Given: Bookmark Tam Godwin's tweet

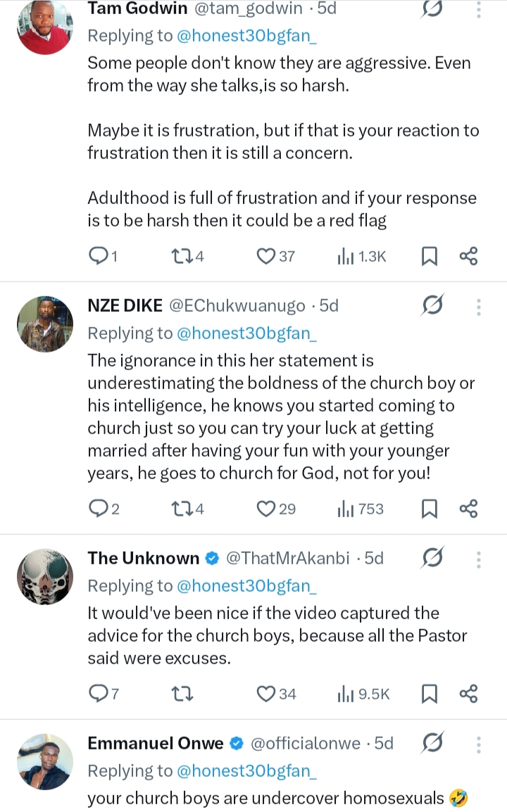Looking at the screenshot, I should (x=429, y=256).
